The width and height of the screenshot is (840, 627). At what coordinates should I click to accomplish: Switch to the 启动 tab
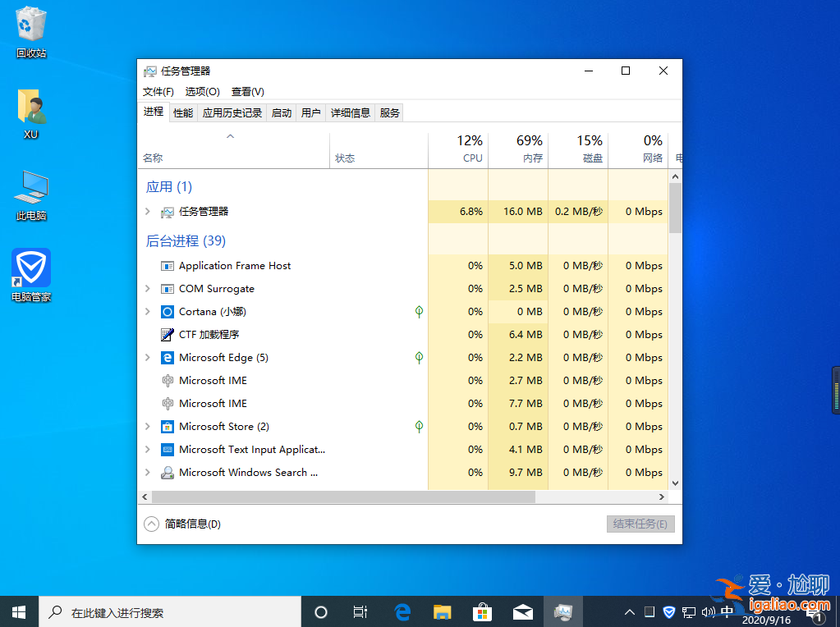pos(280,112)
